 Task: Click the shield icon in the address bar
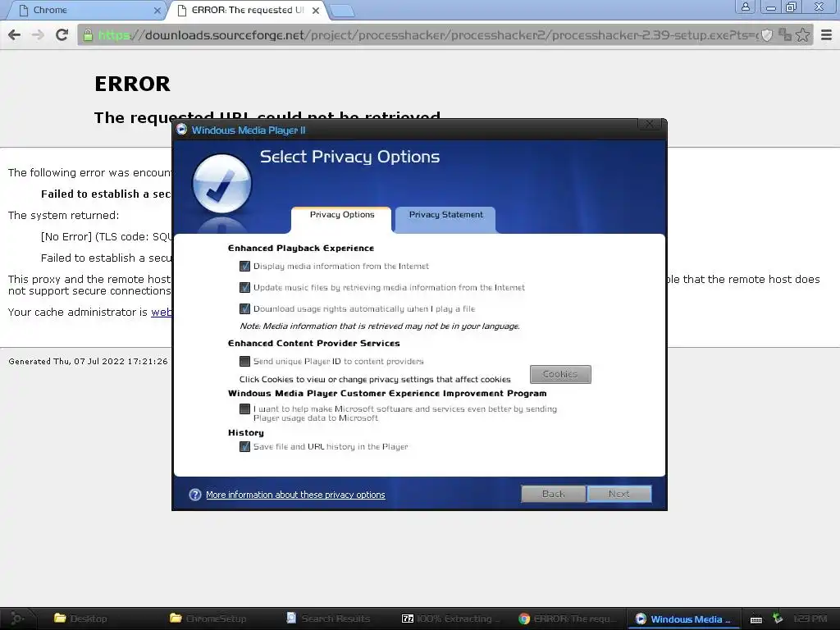767,35
